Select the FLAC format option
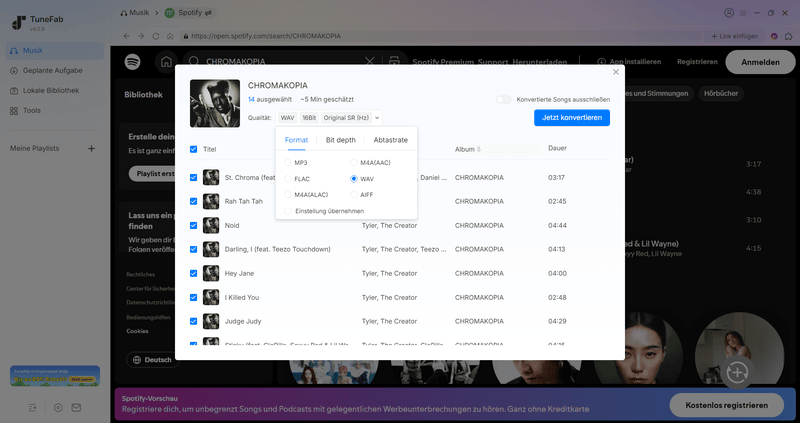This screenshot has width=800, height=423. coord(288,179)
